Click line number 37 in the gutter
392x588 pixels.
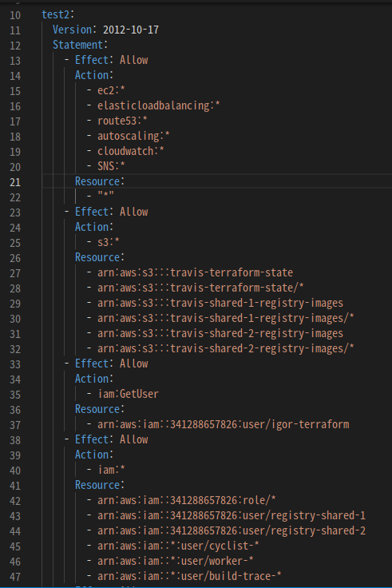tap(15, 425)
